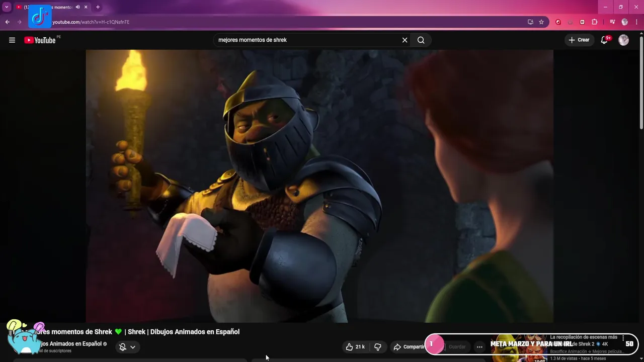
Task: Open Chrome profile avatar
Action: coord(624,22)
